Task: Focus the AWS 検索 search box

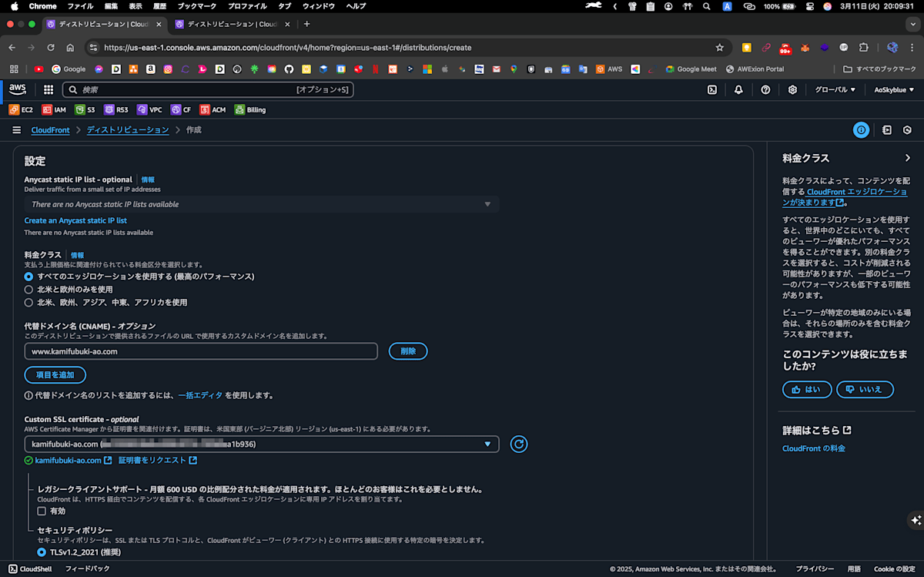Action: pyautogui.click(x=208, y=89)
